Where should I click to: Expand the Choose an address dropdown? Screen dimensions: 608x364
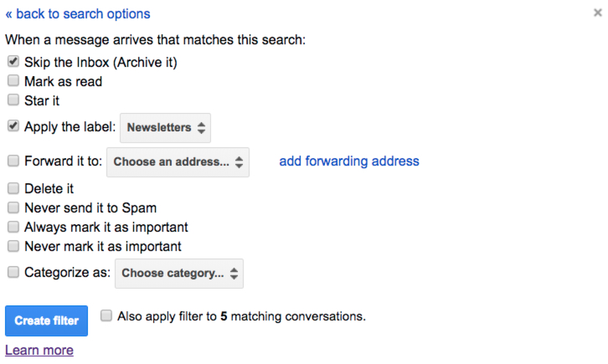coord(178,162)
